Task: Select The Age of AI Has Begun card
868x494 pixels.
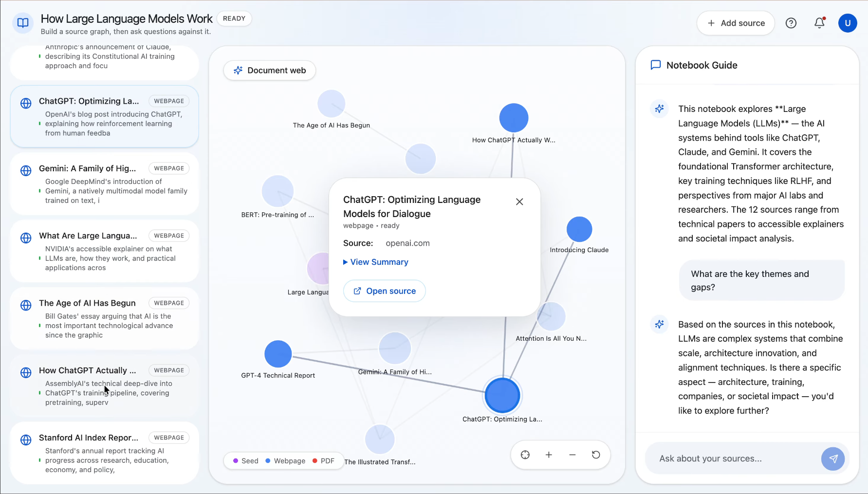Action: click(105, 319)
